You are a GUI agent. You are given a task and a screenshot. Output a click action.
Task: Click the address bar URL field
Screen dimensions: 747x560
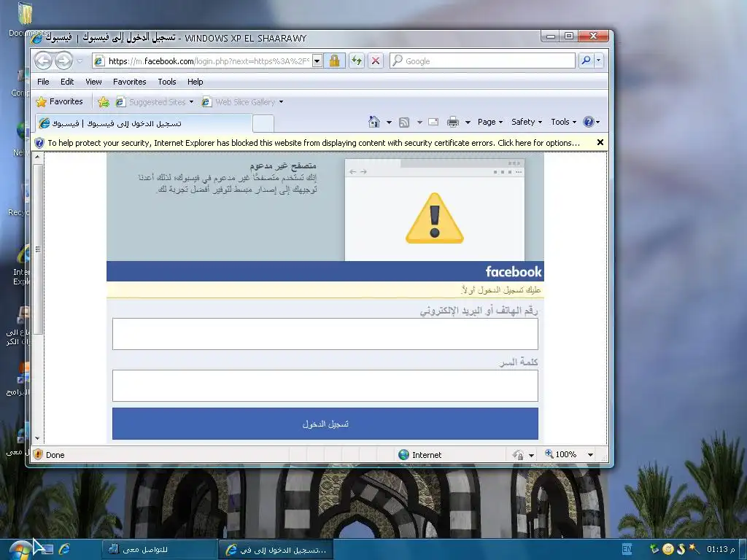tap(208, 61)
